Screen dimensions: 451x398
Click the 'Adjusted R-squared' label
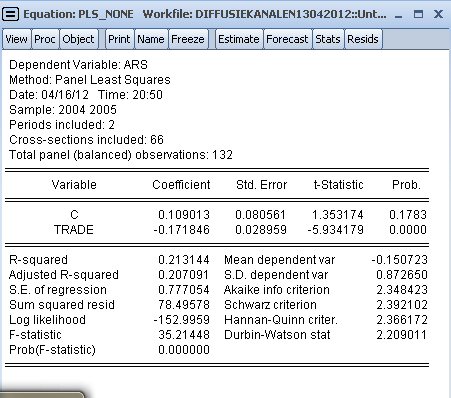64,275
